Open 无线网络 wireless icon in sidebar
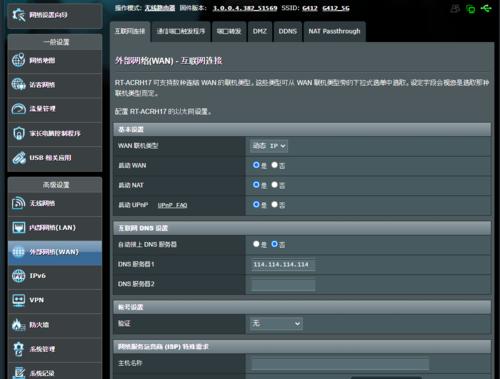This screenshot has width=500, height=379. tap(18, 203)
